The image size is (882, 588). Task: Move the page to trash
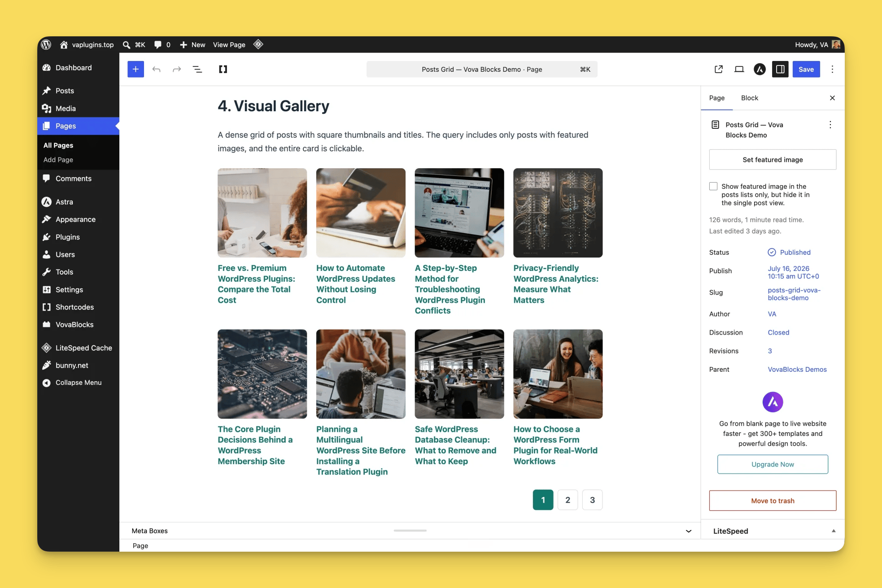(x=773, y=501)
